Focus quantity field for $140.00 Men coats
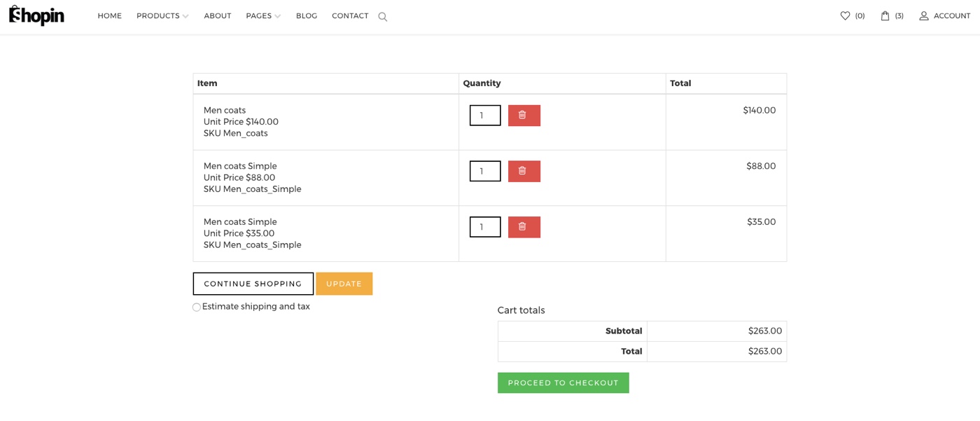The image size is (980, 421). 484,116
